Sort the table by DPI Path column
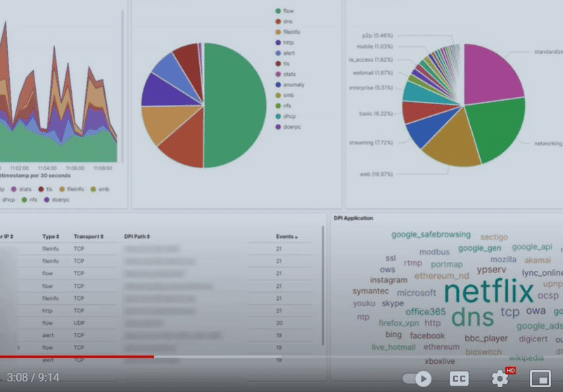 click(137, 236)
